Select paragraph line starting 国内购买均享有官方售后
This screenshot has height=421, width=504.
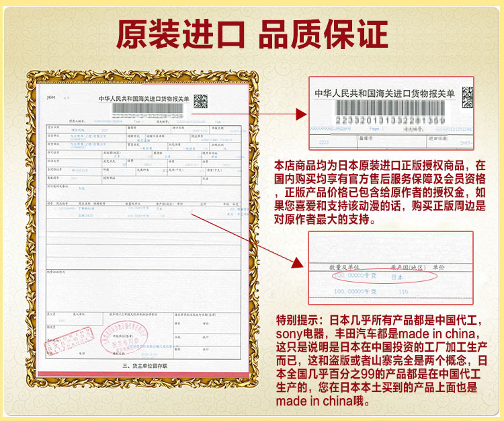380,179
